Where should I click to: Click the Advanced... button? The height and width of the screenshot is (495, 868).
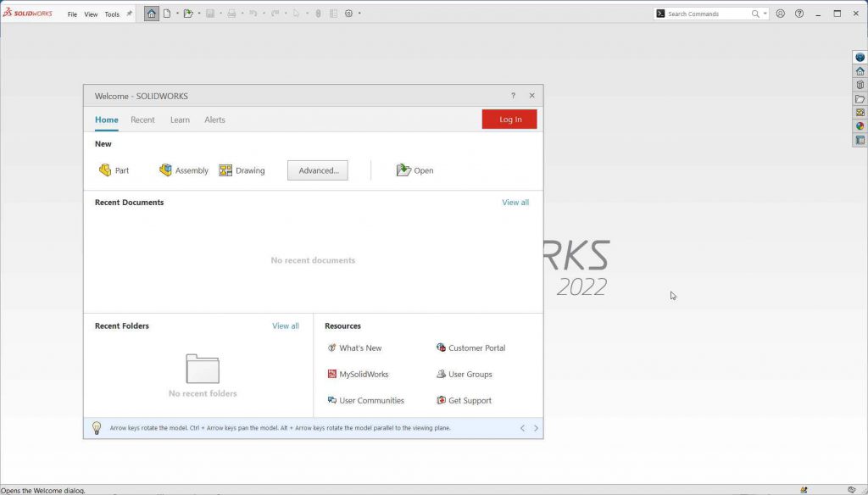click(318, 170)
